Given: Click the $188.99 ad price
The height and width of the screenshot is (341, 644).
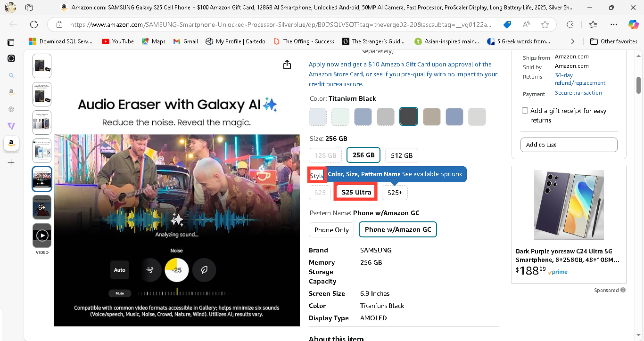Looking at the screenshot, I should (531, 270).
